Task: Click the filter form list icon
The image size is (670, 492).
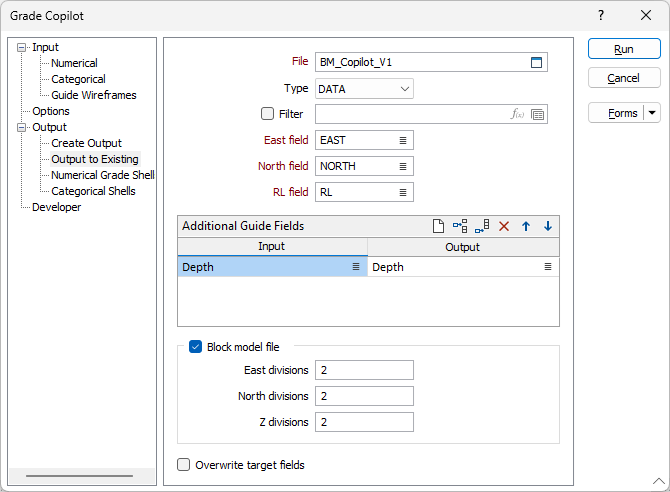Action: click(x=538, y=114)
